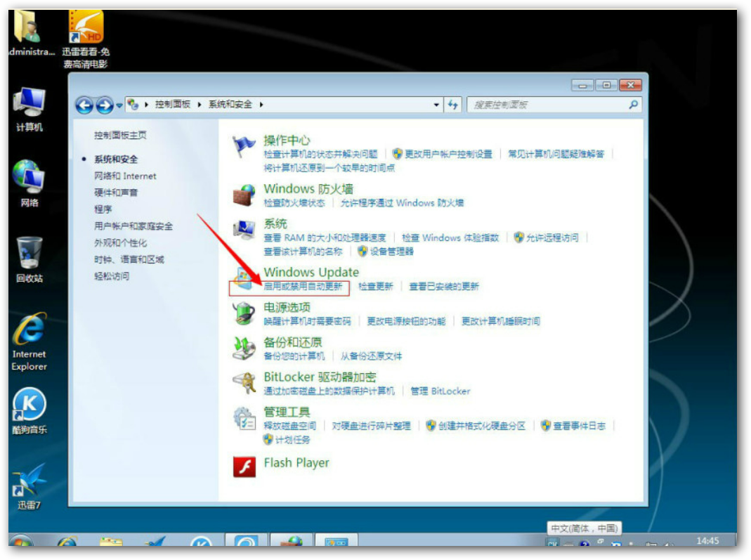Open 迅雷看看 desktop shortcut
Viewport: 751px width, 560px height.
pyautogui.click(x=86, y=39)
